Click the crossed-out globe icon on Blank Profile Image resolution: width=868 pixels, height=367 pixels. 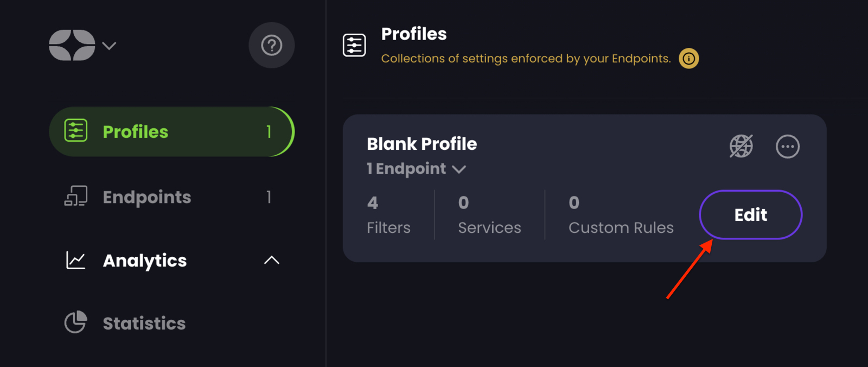point(741,146)
